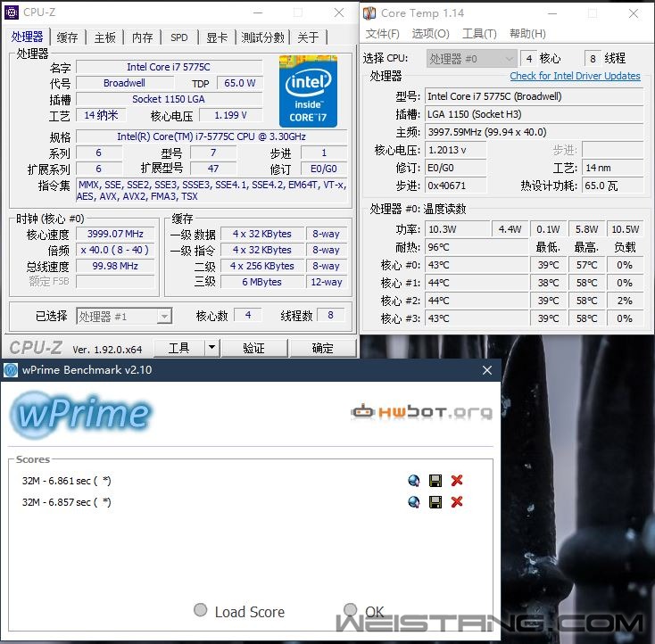Open the 文件(F) menu in Core Temp
This screenshot has height=644, width=655.
point(382,33)
